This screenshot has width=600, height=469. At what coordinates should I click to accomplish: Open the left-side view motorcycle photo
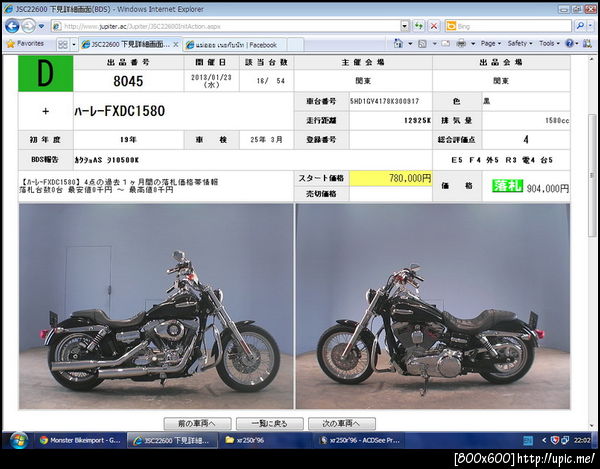coord(433,306)
